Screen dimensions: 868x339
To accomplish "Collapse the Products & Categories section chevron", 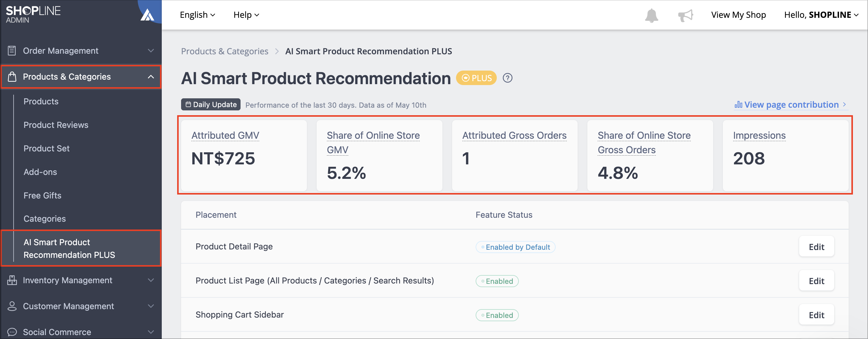I will click(151, 77).
